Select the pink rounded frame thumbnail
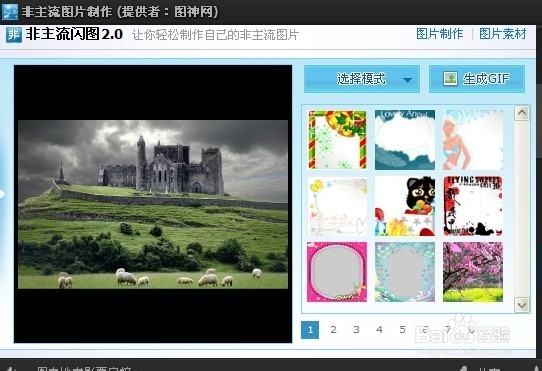The image size is (542, 371). pyautogui.click(x=337, y=272)
